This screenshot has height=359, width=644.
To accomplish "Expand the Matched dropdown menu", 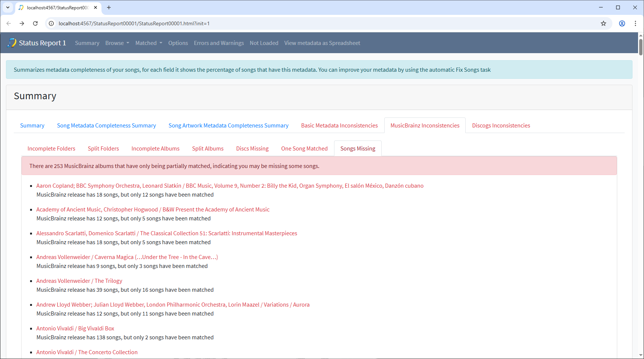I will tap(149, 43).
